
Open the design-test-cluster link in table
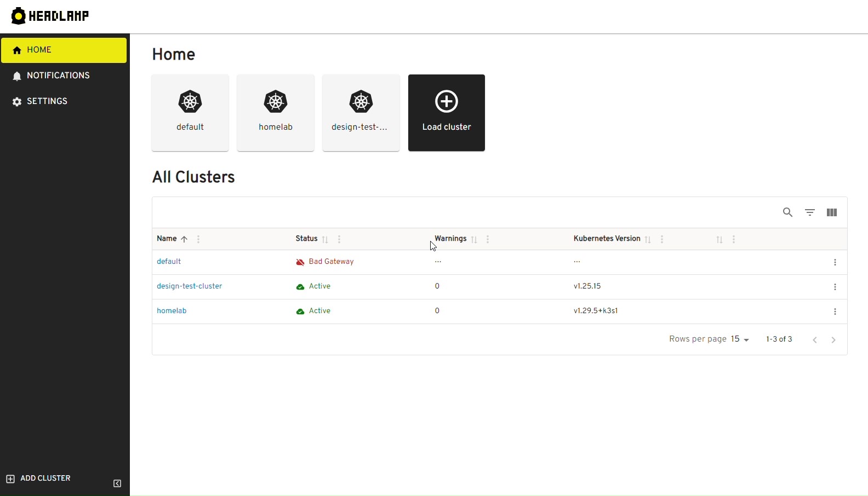(190, 287)
